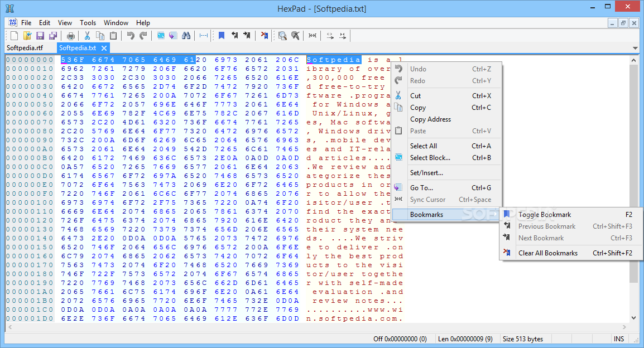Click vertical scrollbar down arrow
This screenshot has width=644, height=348.
pyautogui.click(x=634, y=318)
